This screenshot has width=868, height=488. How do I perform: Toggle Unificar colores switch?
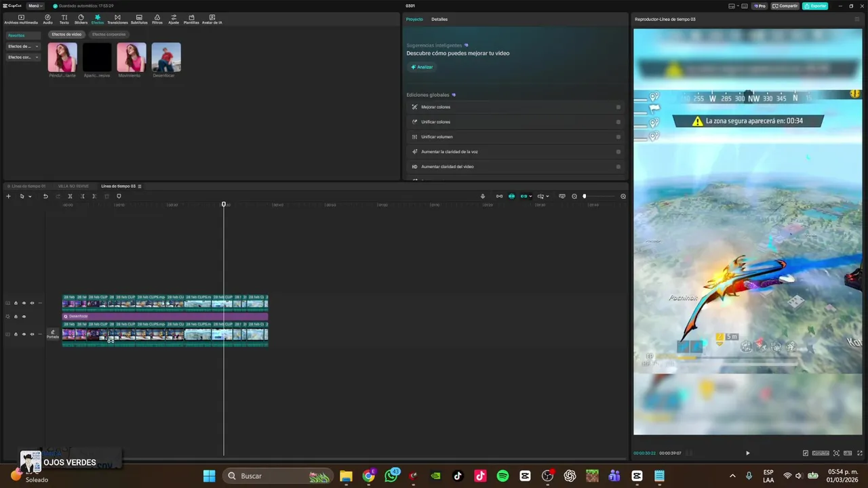pos(618,122)
